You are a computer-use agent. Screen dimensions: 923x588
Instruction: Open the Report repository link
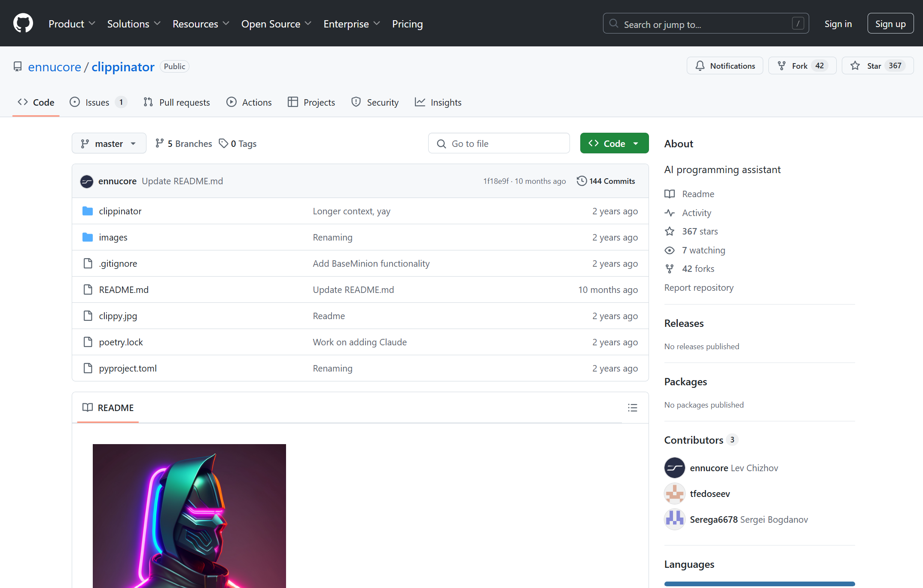click(x=698, y=287)
